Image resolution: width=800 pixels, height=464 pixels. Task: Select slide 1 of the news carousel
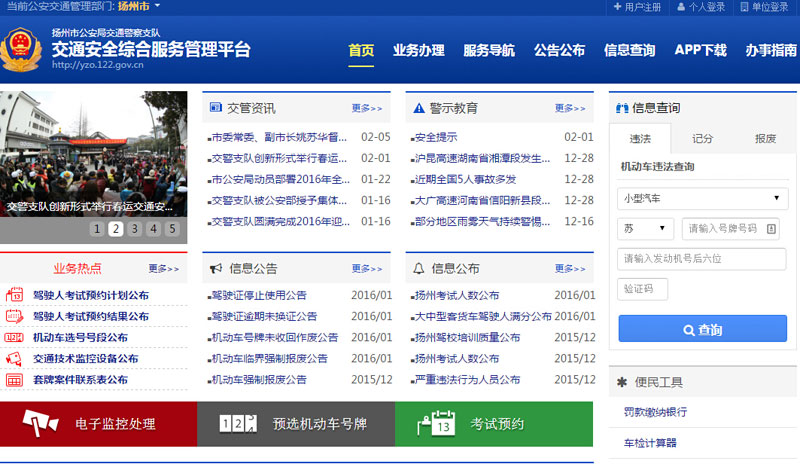click(97, 229)
